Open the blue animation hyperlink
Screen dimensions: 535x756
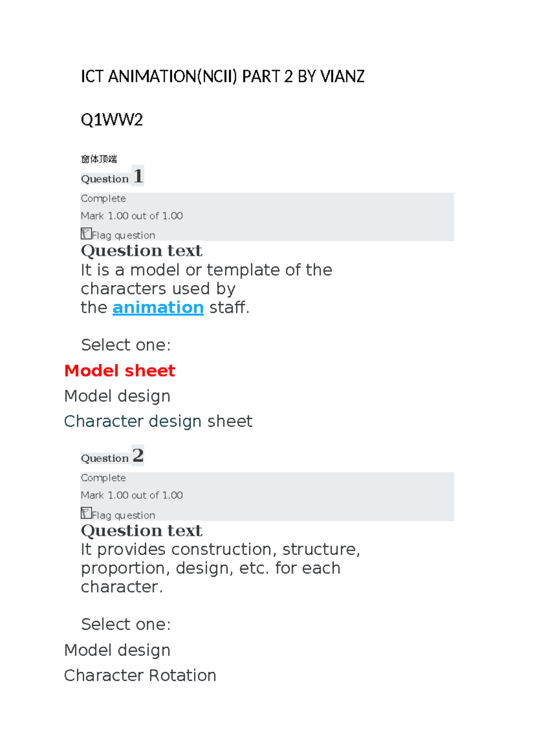[x=158, y=308]
